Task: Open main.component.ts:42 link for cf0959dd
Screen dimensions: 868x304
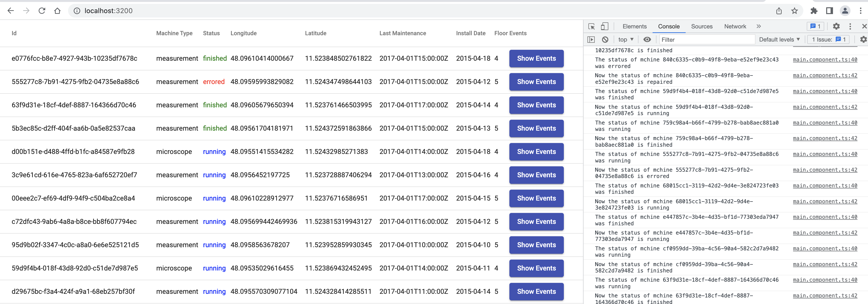Action: coord(824,264)
